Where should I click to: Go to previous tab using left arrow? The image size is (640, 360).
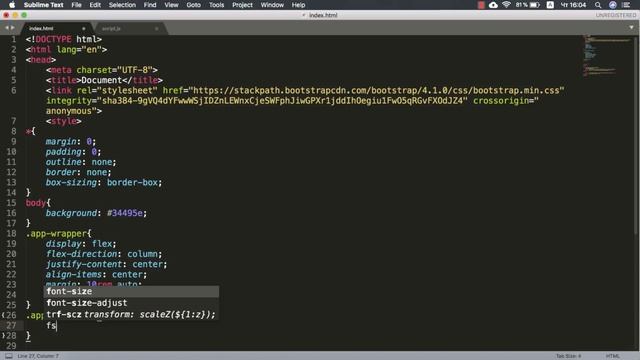7,28
